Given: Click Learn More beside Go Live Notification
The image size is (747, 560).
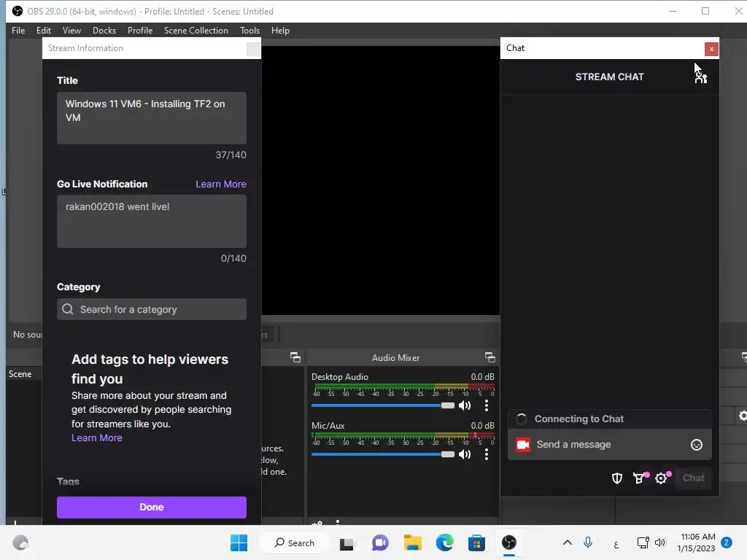Looking at the screenshot, I should (x=221, y=184).
